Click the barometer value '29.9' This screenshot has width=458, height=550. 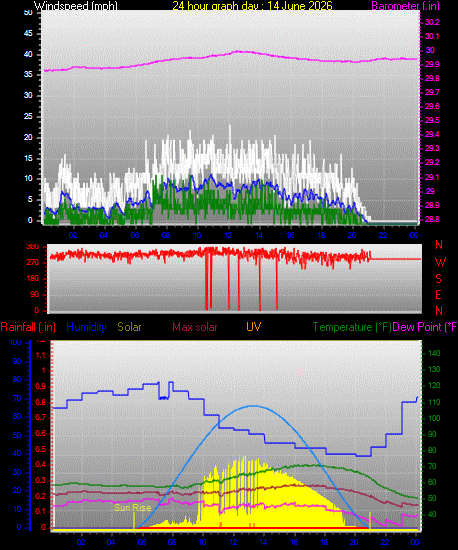click(x=432, y=64)
